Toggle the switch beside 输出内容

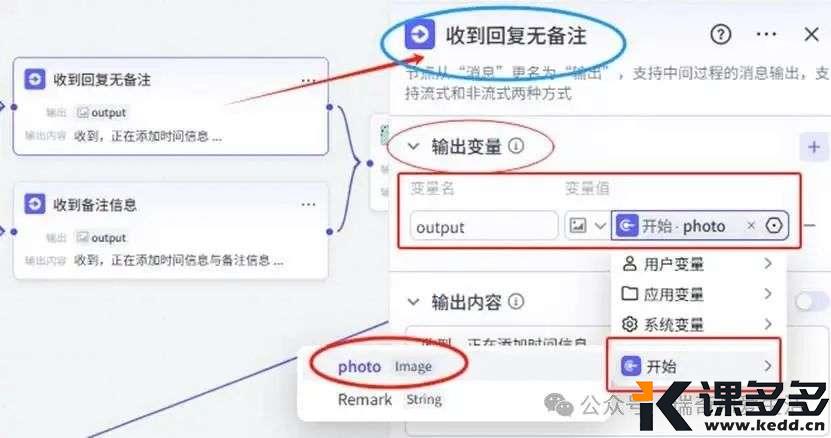[811, 302]
